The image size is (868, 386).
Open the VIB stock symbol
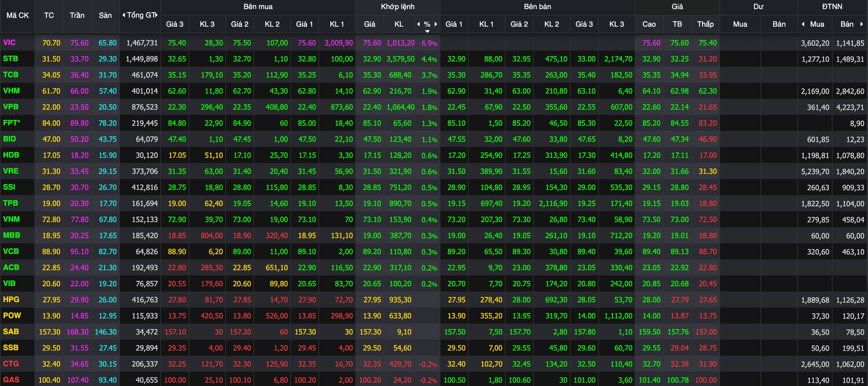pos(9,283)
